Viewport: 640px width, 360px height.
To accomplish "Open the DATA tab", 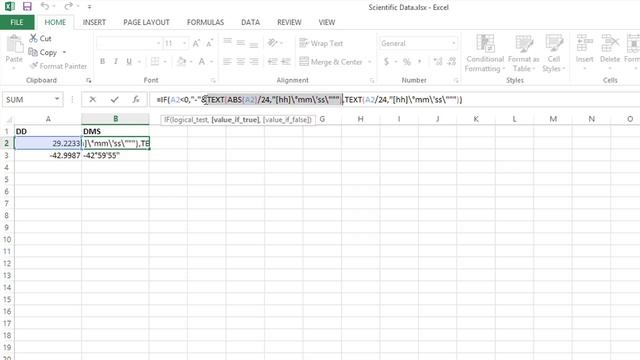I will coord(250,22).
